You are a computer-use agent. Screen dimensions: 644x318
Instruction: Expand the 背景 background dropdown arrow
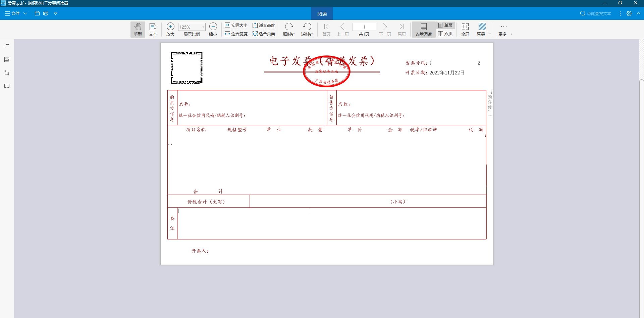pyautogui.click(x=490, y=34)
